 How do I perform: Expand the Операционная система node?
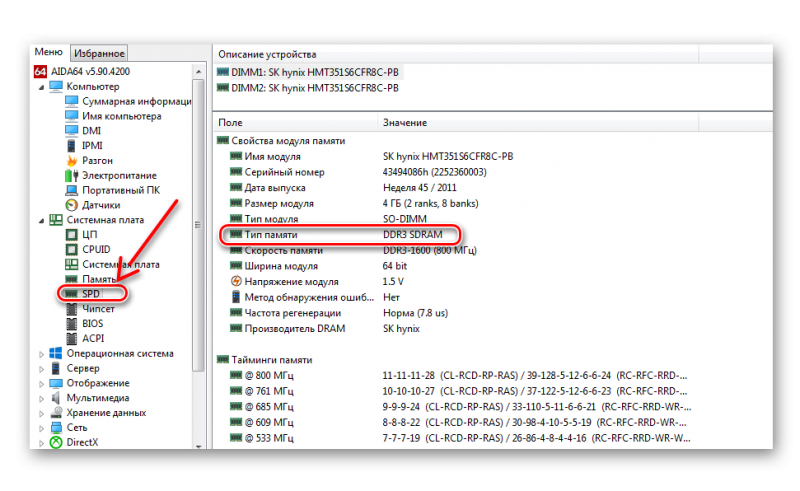point(41,353)
